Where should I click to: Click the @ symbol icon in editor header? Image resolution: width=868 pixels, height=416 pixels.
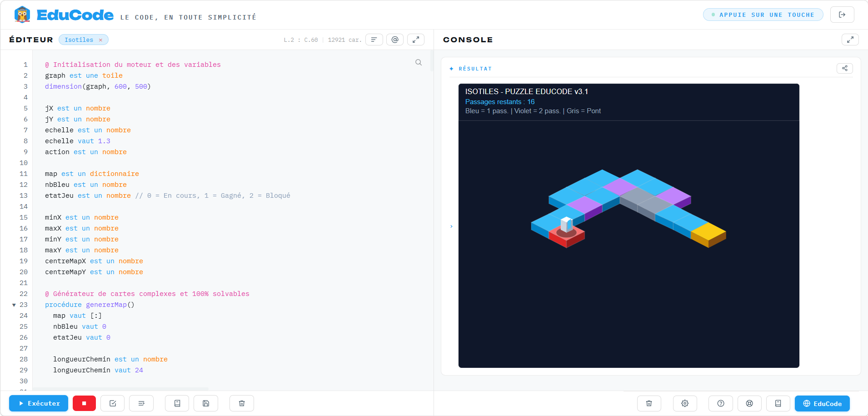[x=395, y=40]
